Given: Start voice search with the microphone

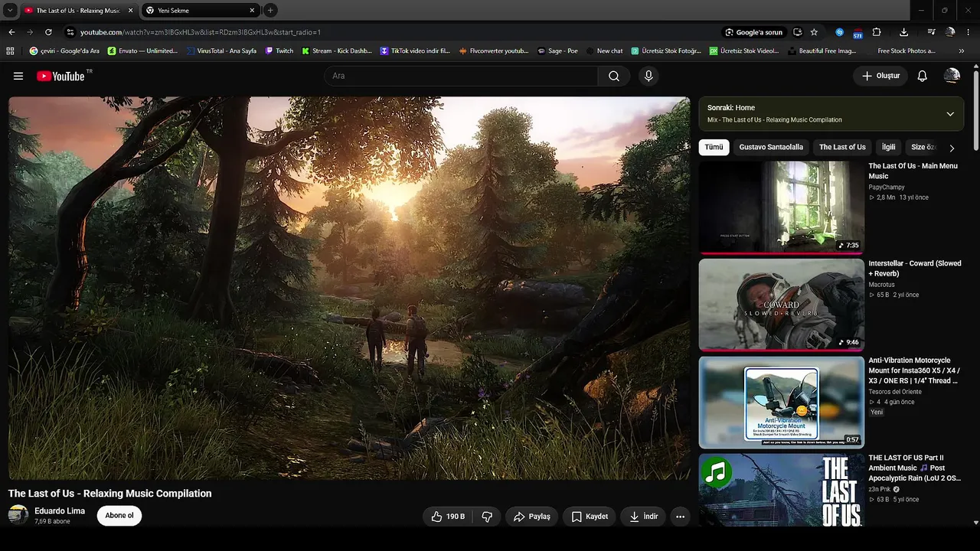Looking at the screenshot, I should pos(648,76).
